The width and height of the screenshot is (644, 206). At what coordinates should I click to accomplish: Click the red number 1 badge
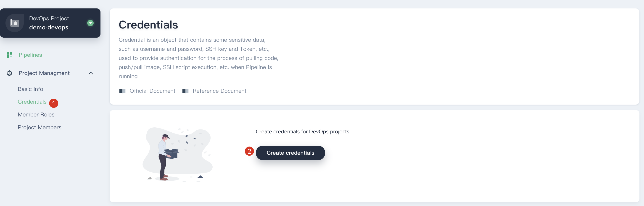tap(53, 103)
